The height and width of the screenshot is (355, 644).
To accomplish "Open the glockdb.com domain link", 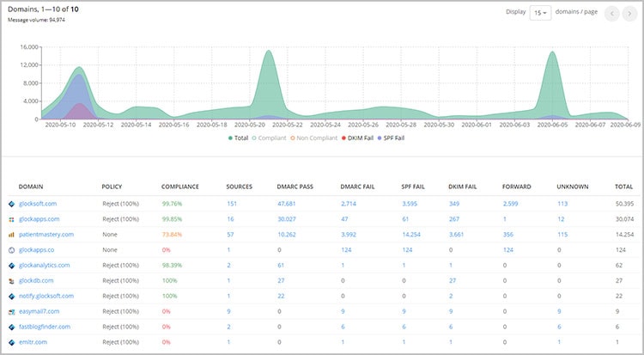I will (x=36, y=281).
